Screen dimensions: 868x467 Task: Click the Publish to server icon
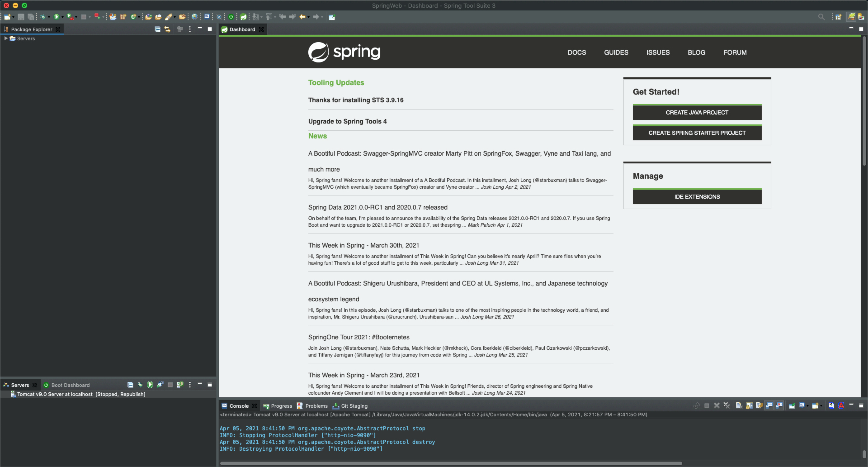[x=180, y=385]
